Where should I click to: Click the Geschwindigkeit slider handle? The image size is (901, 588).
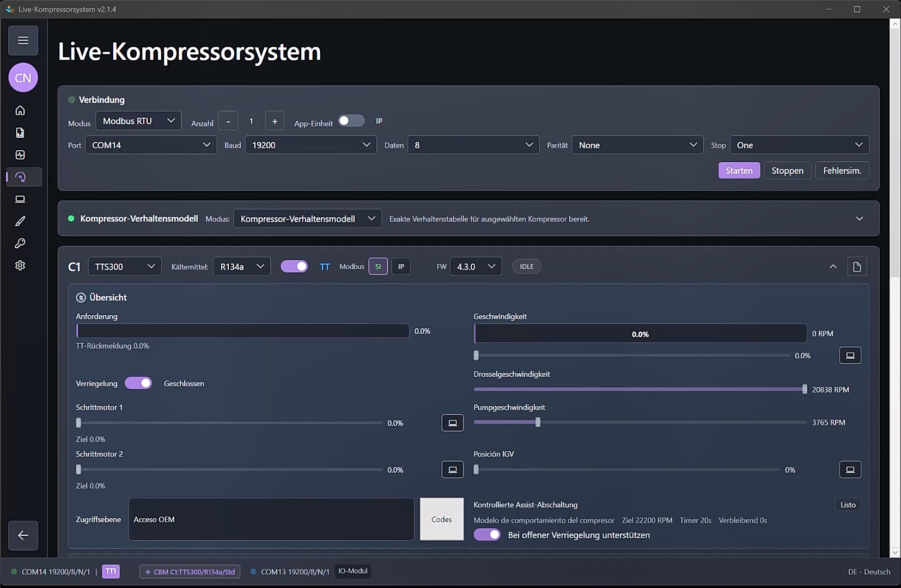pos(476,356)
